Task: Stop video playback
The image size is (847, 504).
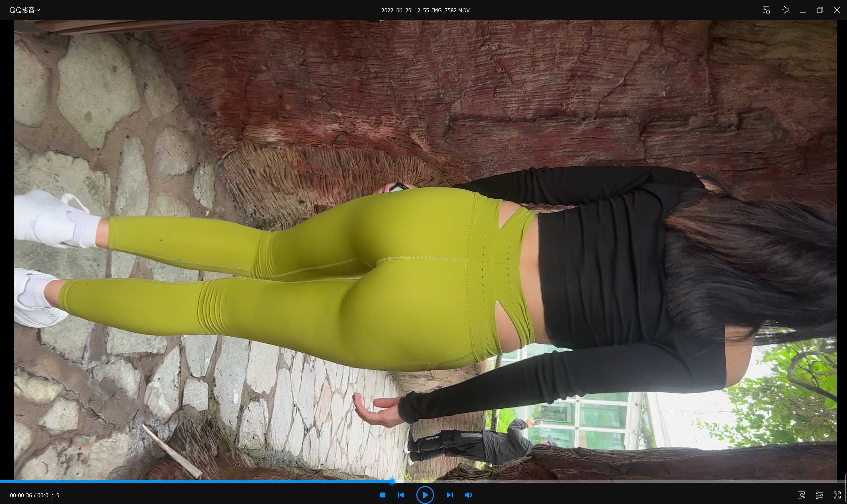Action: (382, 495)
